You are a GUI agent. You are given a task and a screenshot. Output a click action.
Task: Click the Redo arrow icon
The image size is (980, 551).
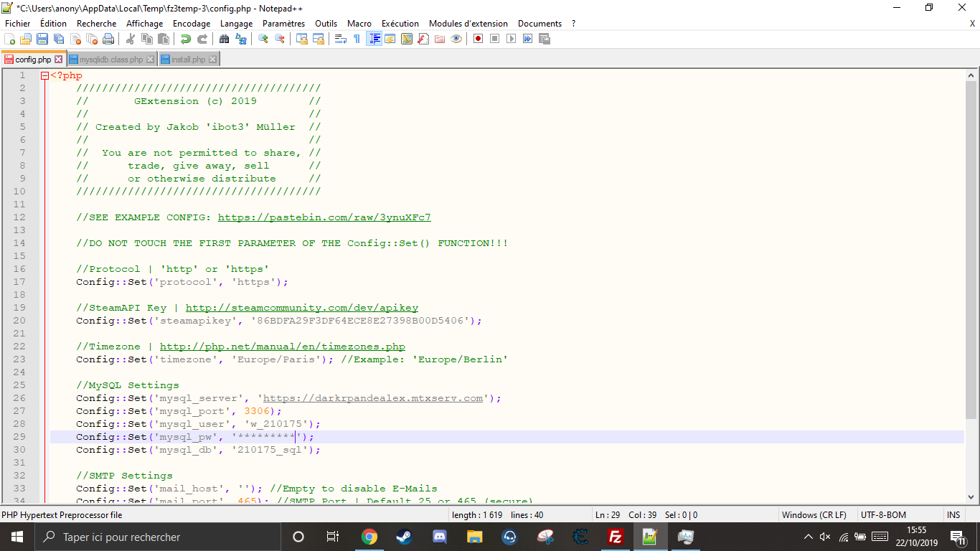[202, 39]
